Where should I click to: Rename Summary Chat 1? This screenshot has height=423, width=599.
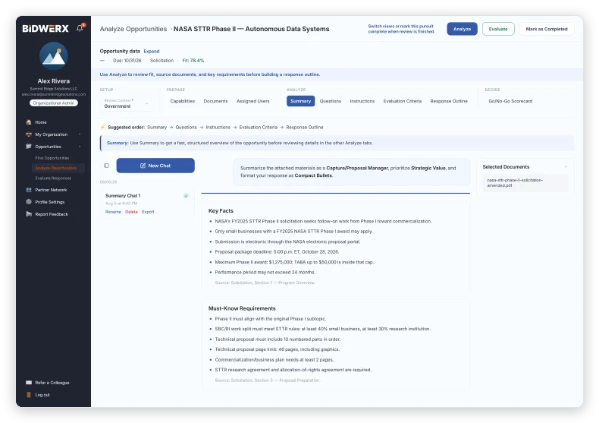113,212
